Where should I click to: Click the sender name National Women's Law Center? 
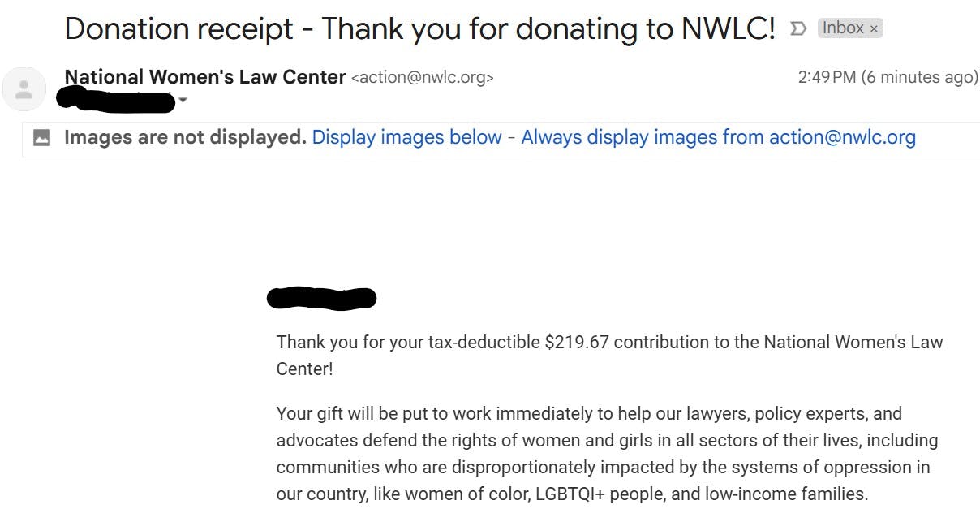pos(205,77)
